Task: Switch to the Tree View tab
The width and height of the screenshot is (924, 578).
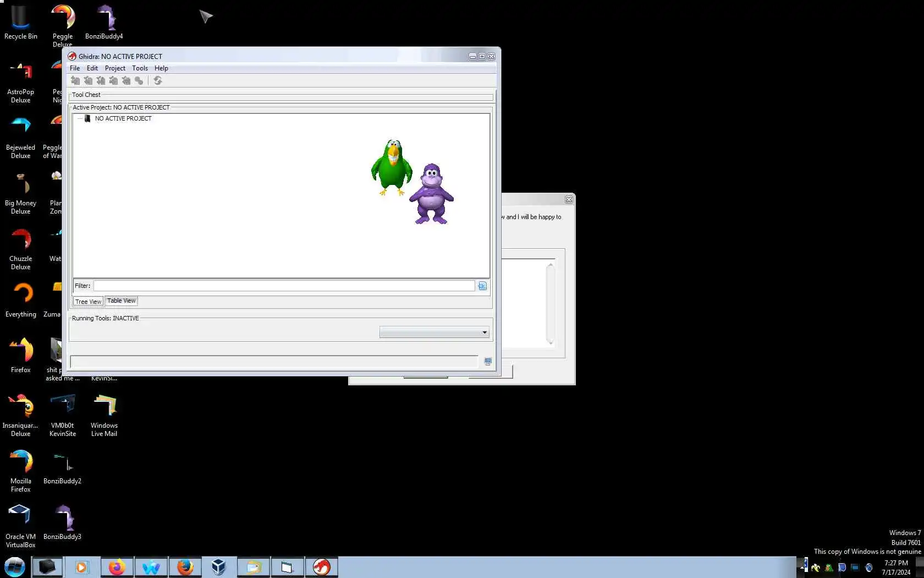Action: pos(88,302)
